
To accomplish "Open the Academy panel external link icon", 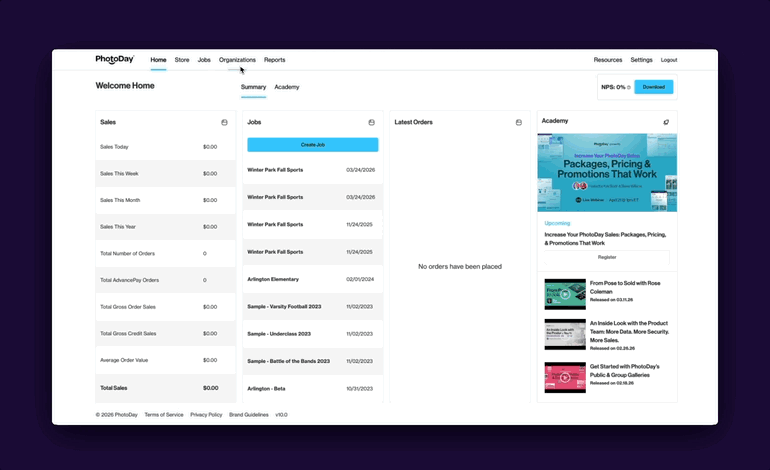I will (666, 122).
